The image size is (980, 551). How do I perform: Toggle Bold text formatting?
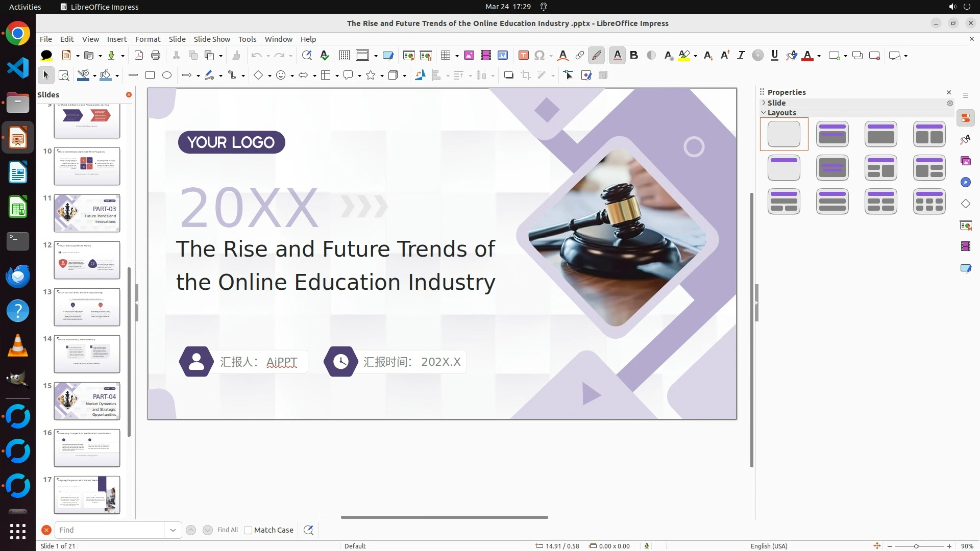[634, 56]
